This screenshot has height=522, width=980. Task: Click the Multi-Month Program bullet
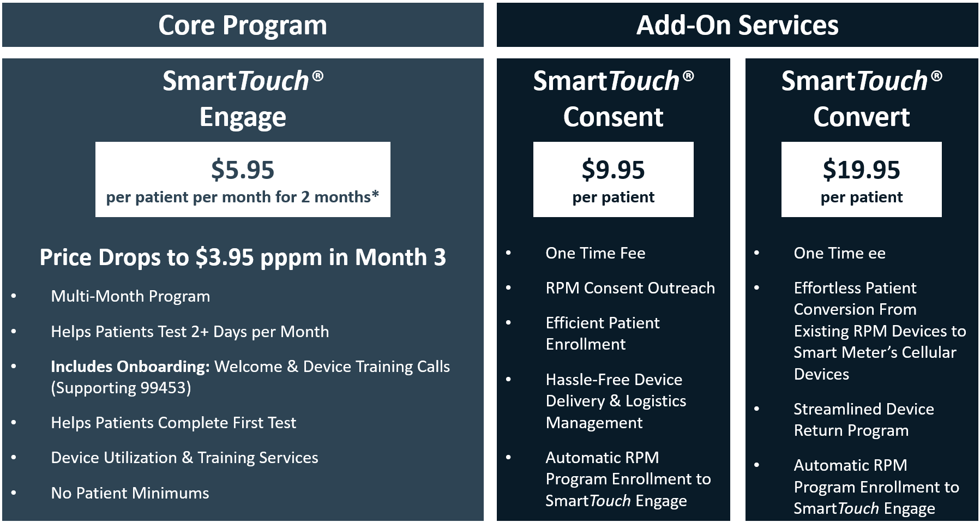click(x=130, y=296)
